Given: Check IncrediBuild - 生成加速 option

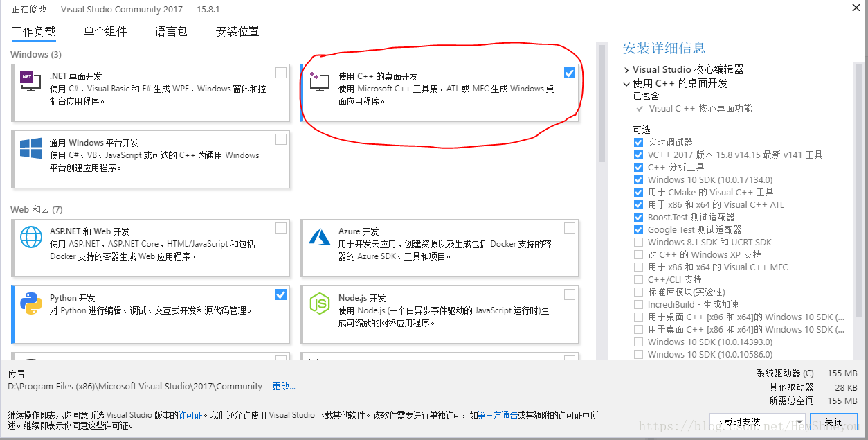Looking at the screenshot, I should tap(638, 304).
